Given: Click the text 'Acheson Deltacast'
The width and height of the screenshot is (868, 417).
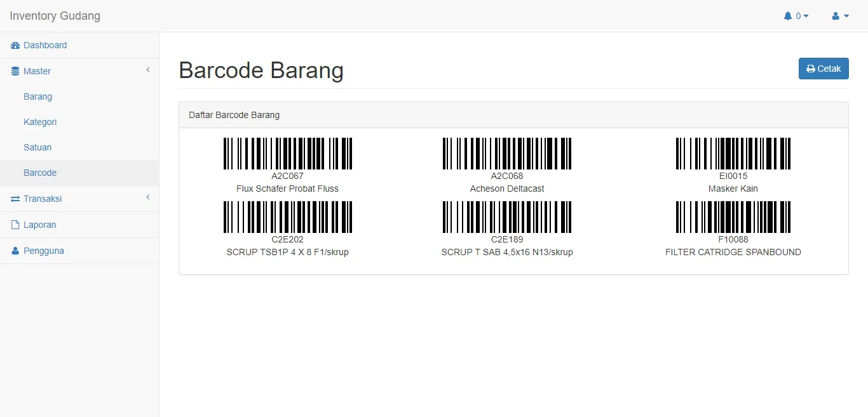Looking at the screenshot, I should [507, 189].
